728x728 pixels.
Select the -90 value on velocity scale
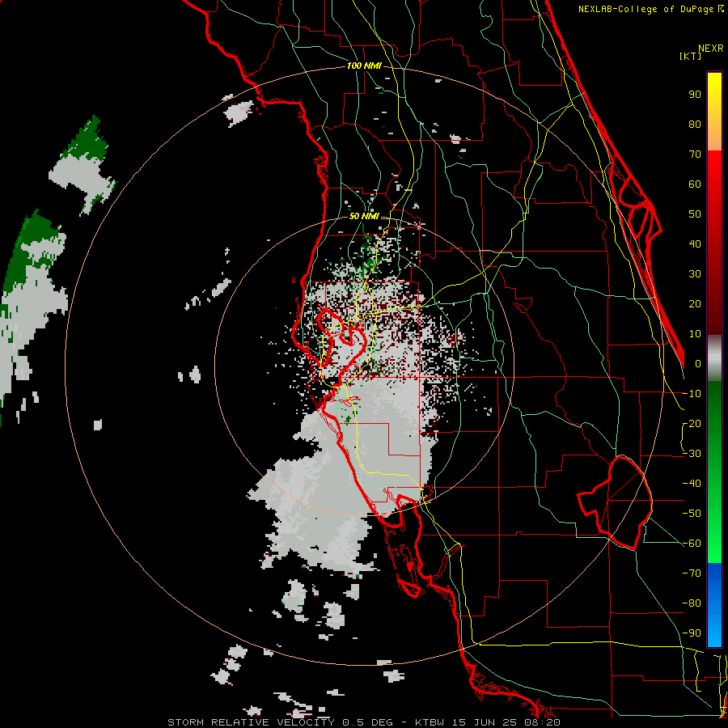pyautogui.click(x=692, y=633)
